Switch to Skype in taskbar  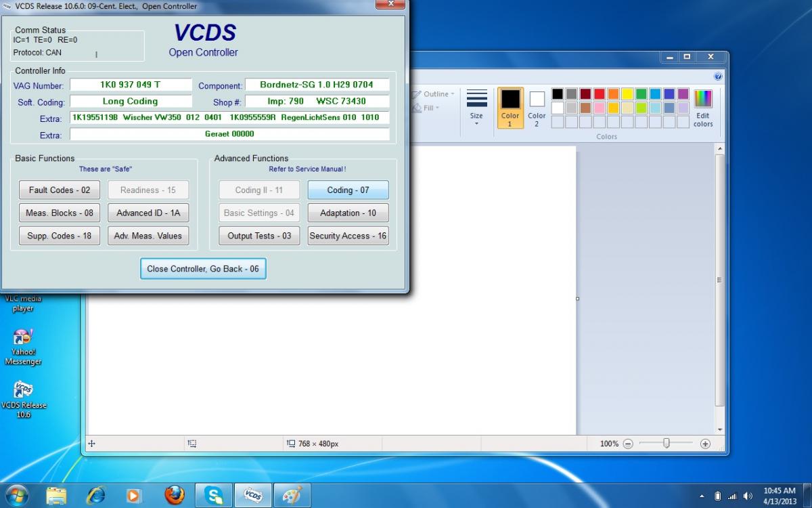pyautogui.click(x=214, y=496)
